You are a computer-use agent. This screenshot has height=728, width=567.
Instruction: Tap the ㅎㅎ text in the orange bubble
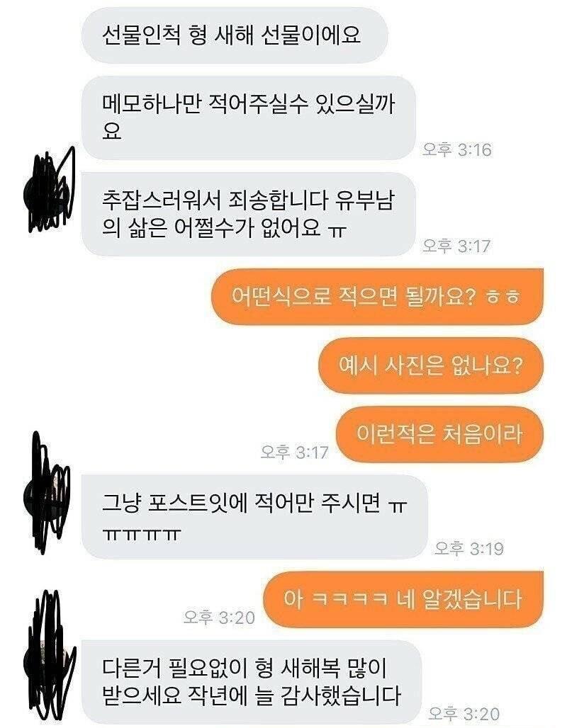(503, 297)
